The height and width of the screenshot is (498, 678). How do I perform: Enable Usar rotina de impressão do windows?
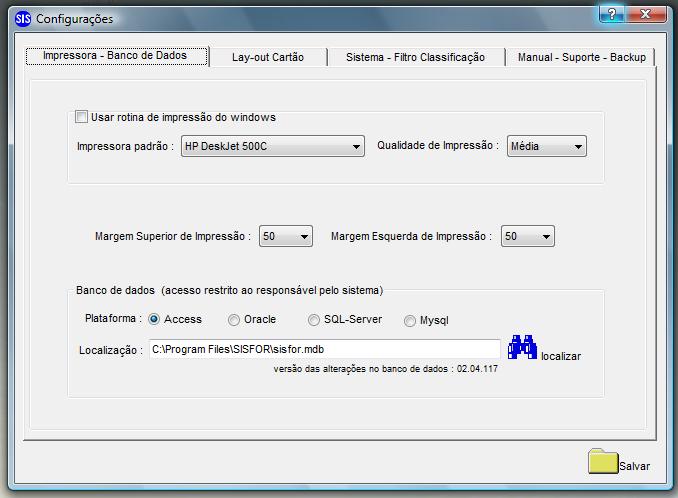click(x=81, y=117)
